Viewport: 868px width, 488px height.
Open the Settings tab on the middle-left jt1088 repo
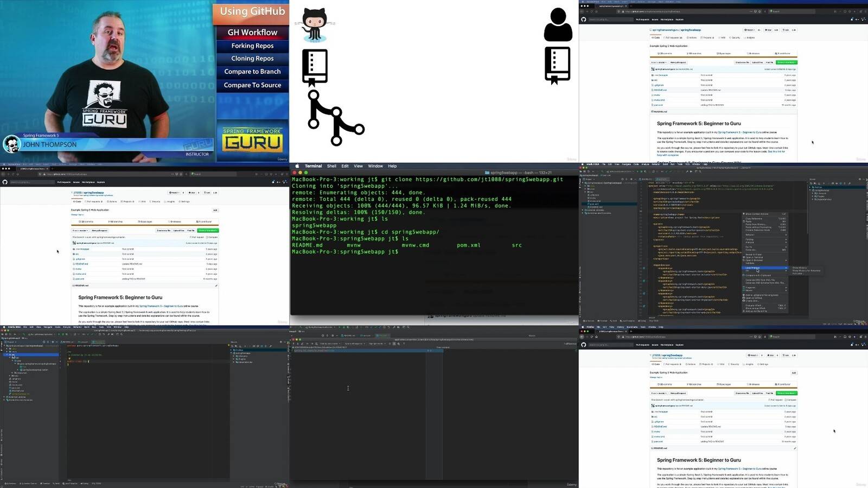(184, 201)
